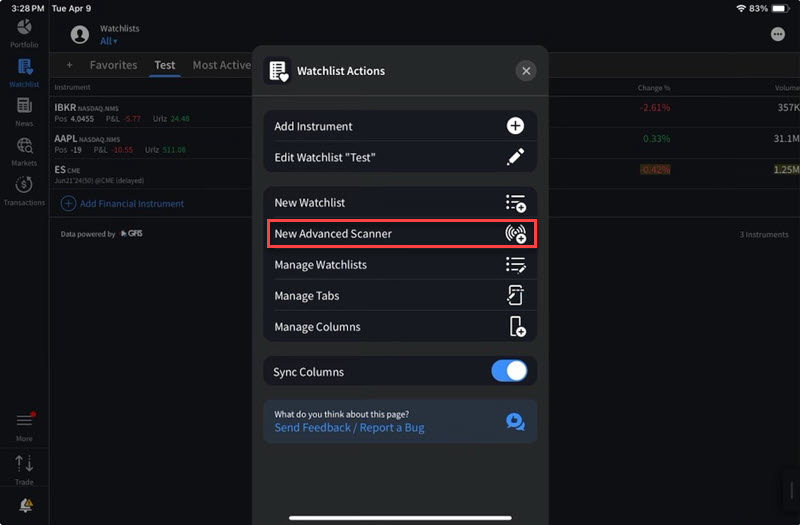The height and width of the screenshot is (525, 800).
Task: Click Send Feedback / Report a Bug
Action: (x=349, y=428)
